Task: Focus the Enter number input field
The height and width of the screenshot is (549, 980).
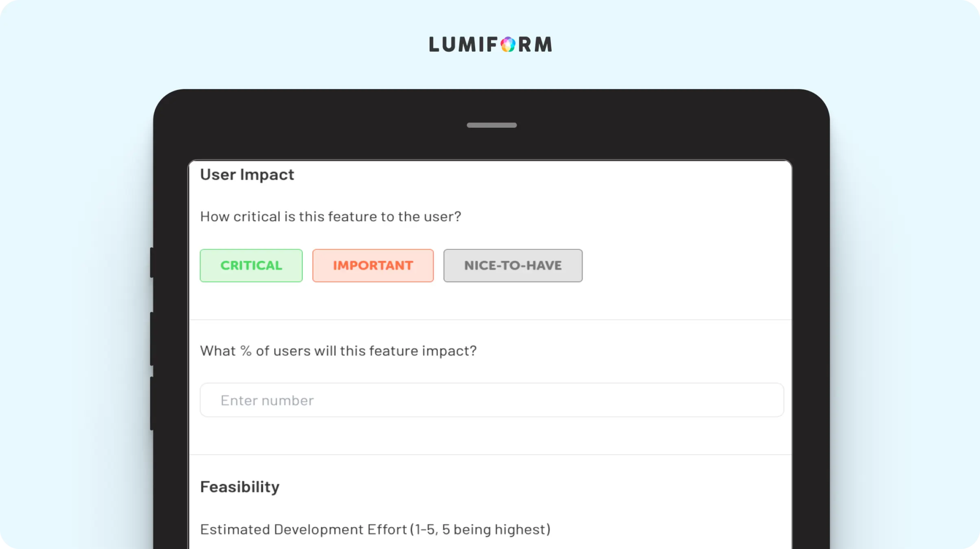Action: (x=492, y=400)
